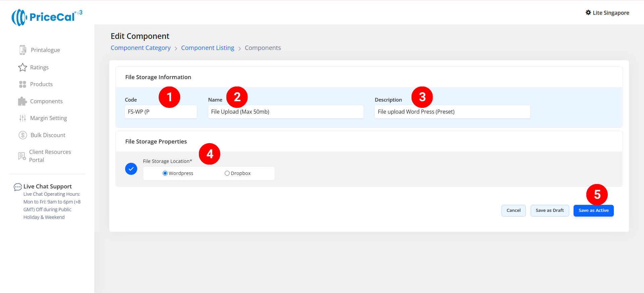
Task: Open the Lite Singapore account menu
Action: click(610, 13)
